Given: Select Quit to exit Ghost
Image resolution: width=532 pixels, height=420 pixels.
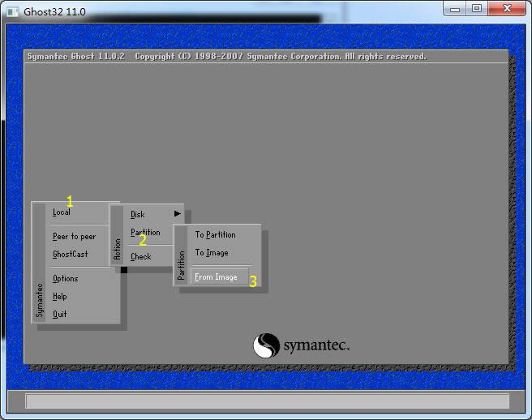Looking at the screenshot, I should click(59, 314).
